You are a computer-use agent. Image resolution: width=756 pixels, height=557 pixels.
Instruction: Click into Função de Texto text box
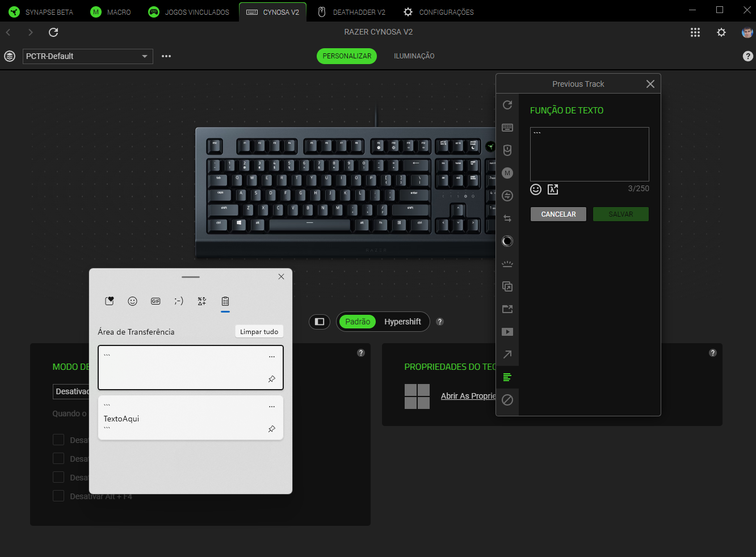590,154
